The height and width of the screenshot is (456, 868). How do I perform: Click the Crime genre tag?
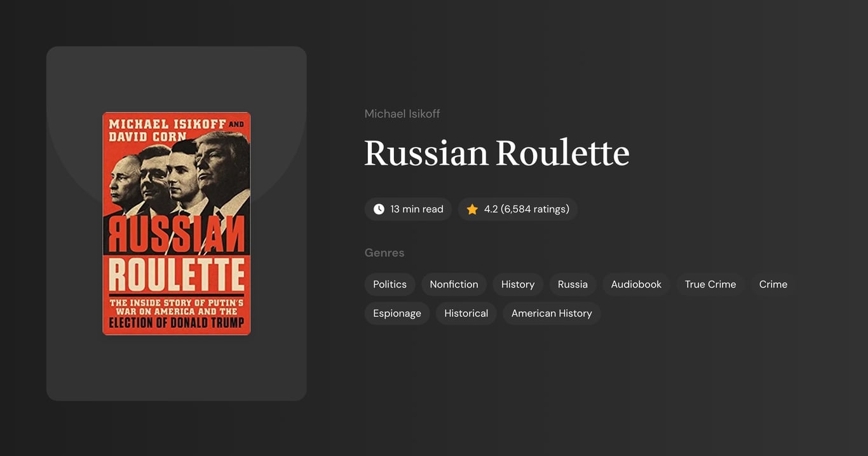[x=772, y=284]
